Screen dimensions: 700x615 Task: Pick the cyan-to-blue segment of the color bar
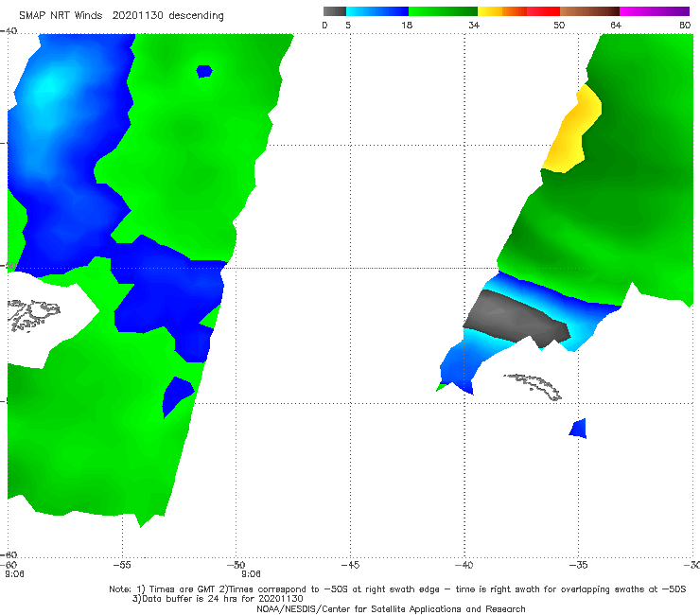(x=377, y=11)
